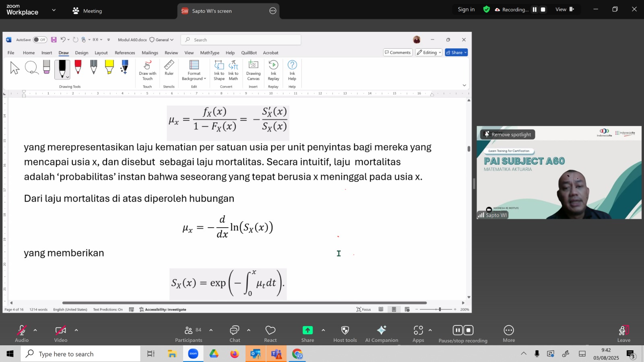Click the Remove spotlight button
644x362 pixels.
pyautogui.click(x=508, y=134)
